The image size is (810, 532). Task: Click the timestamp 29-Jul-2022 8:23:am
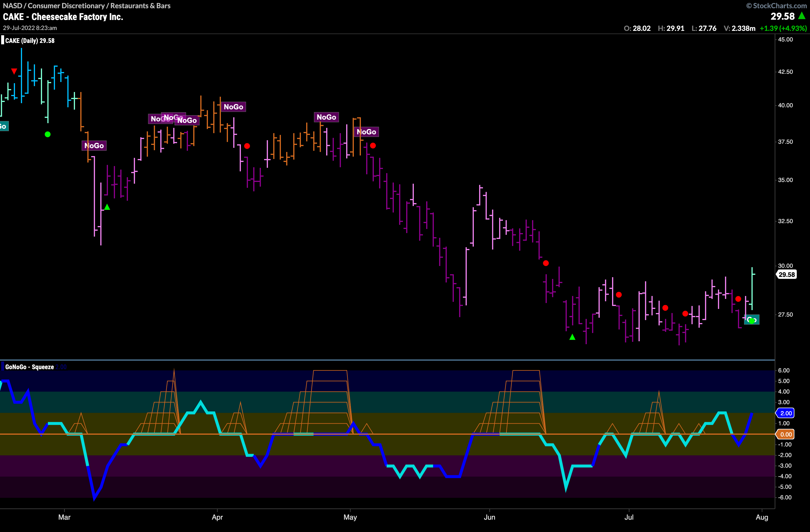[x=30, y=28]
